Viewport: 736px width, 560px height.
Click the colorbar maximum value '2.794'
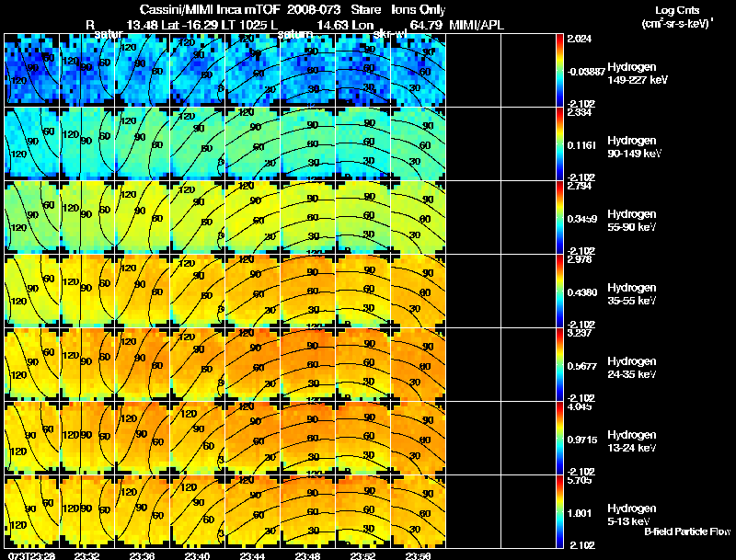coord(580,186)
